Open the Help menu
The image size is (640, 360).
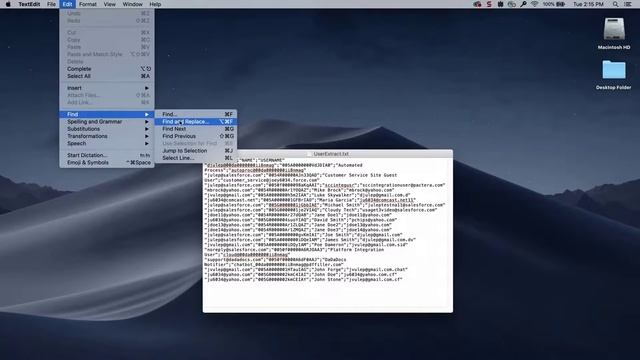(155, 4)
